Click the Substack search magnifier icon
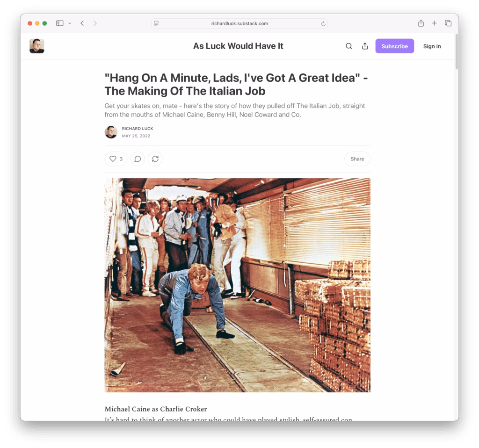479x448 pixels. 348,46
